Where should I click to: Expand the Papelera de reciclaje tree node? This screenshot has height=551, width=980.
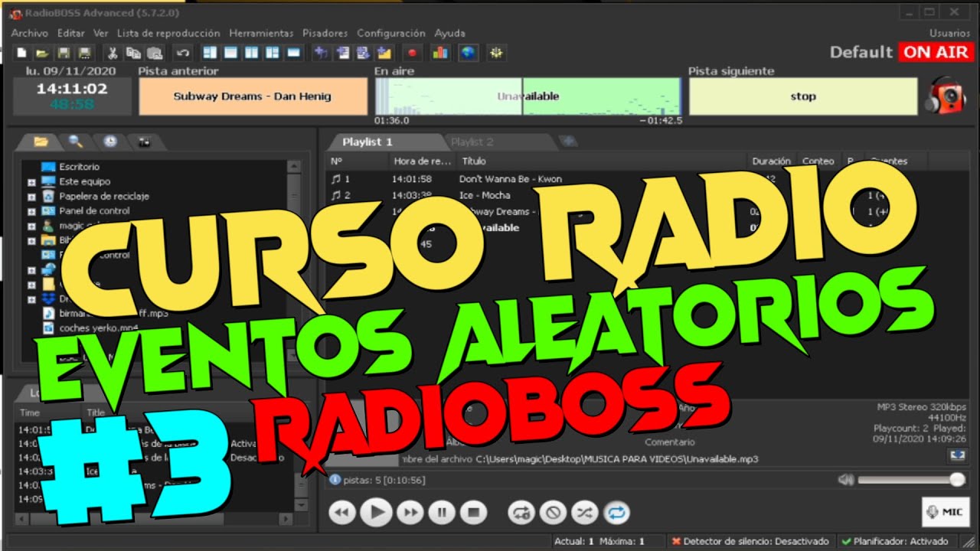[x=31, y=197]
